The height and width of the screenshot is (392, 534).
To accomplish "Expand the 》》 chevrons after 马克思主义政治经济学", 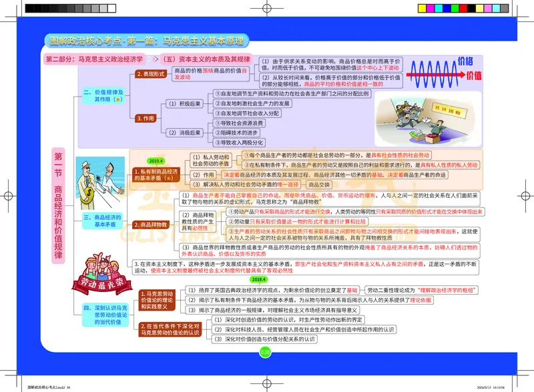I will tap(154, 58).
